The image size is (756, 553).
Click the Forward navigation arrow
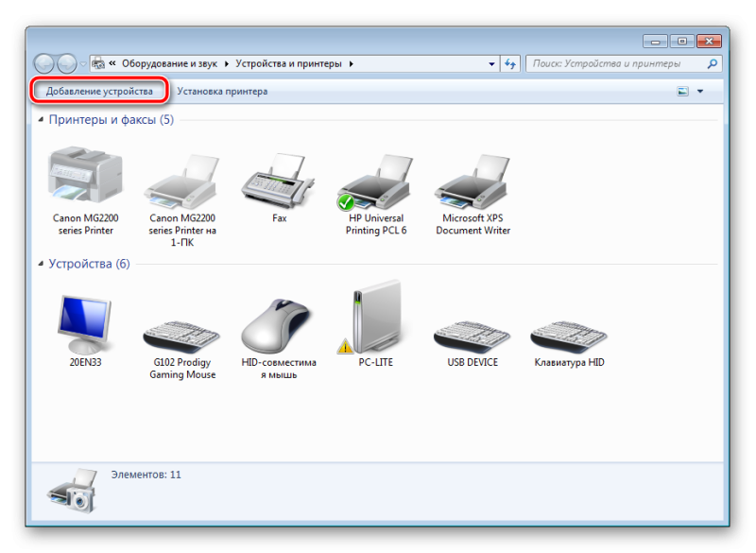[x=66, y=63]
